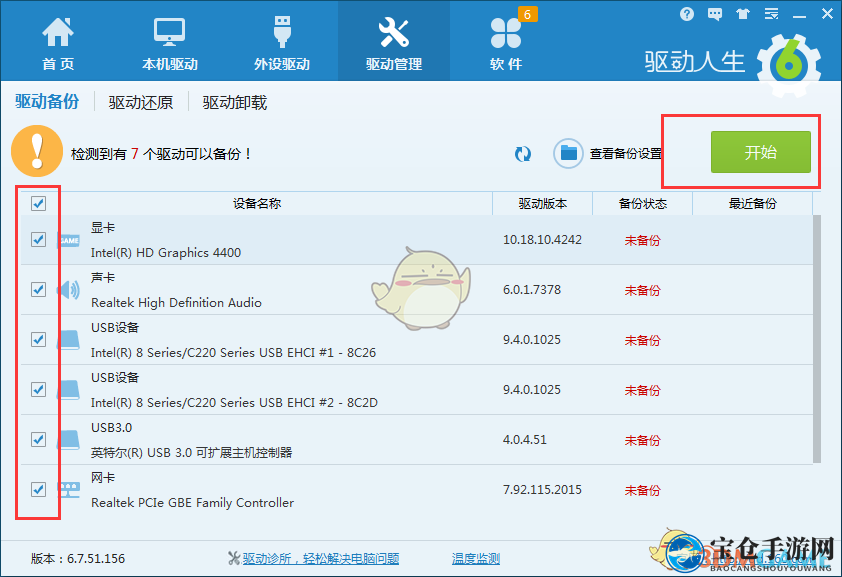842x577 pixels.
Task: Click 未备份 status in the 网卡 row
Action: pos(642,490)
